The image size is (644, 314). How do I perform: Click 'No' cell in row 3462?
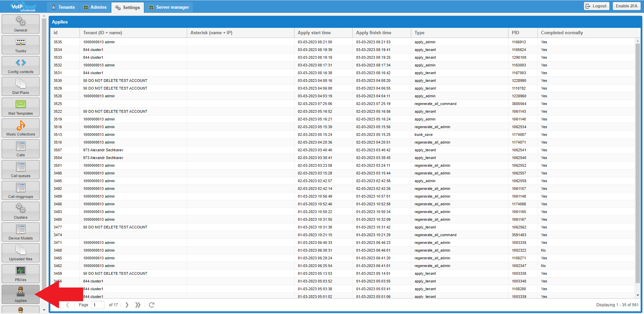tap(543, 266)
